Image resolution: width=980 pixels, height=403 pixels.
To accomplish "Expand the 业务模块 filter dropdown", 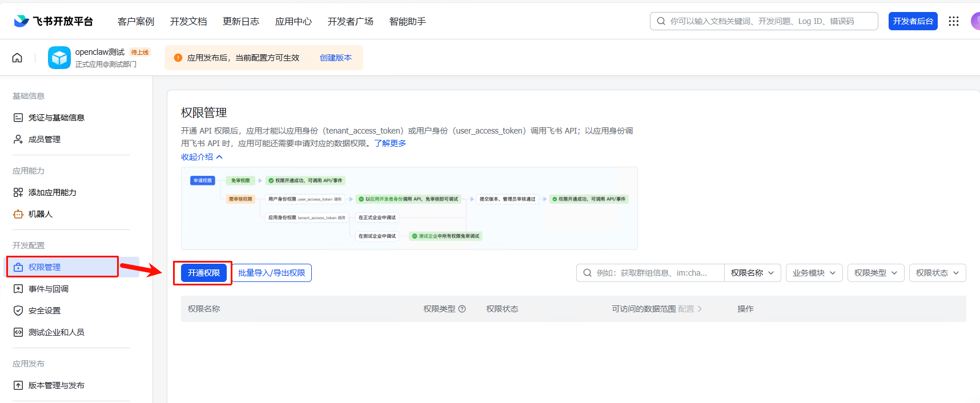I will 814,273.
